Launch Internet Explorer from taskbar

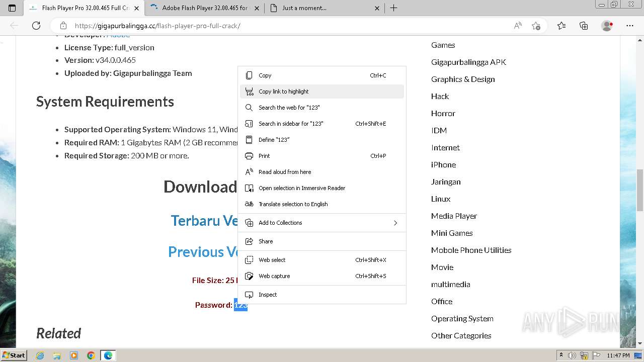[x=40, y=355]
